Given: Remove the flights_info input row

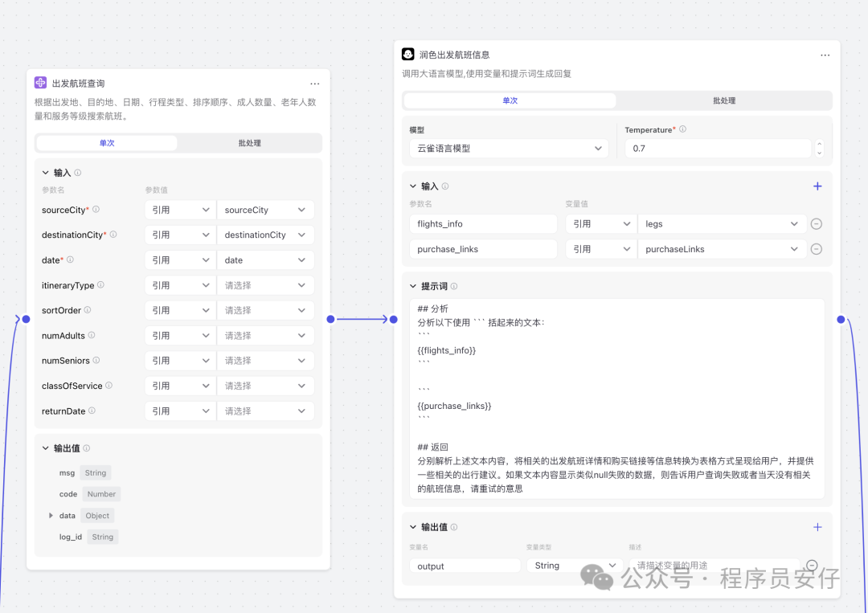Looking at the screenshot, I should coord(816,224).
